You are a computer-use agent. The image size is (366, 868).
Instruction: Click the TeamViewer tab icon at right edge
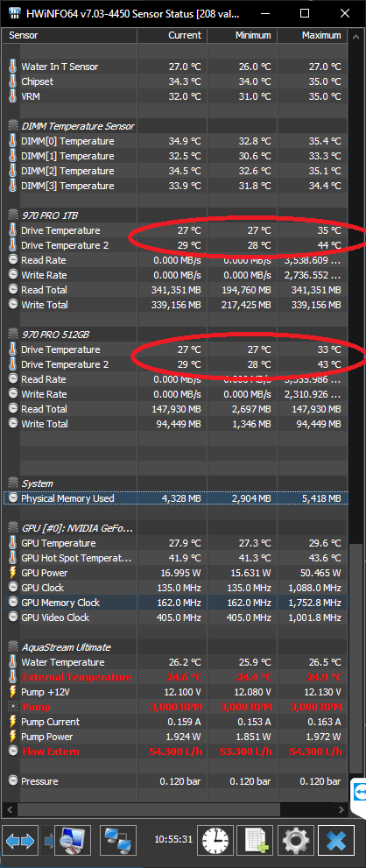[x=359, y=793]
